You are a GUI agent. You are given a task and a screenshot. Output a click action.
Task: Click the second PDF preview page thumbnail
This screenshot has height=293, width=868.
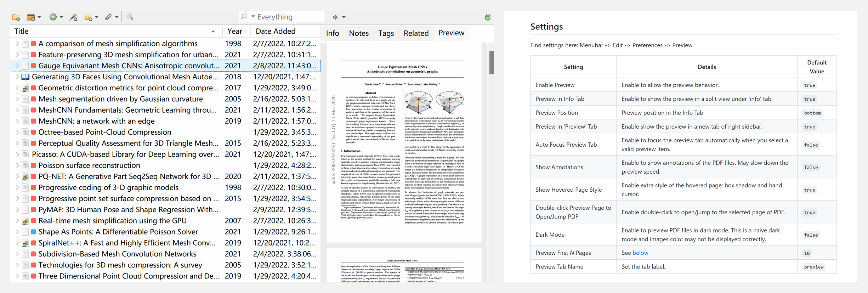[x=404, y=265]
